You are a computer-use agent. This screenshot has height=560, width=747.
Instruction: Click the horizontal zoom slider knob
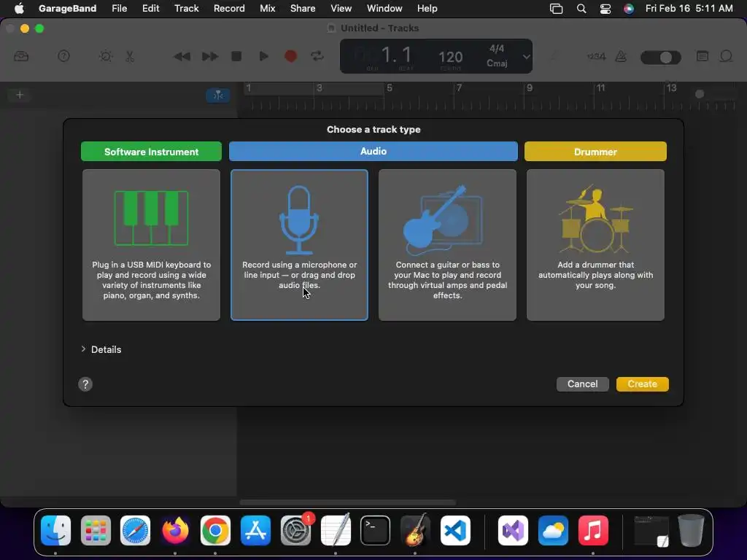[x=700, y=94]
